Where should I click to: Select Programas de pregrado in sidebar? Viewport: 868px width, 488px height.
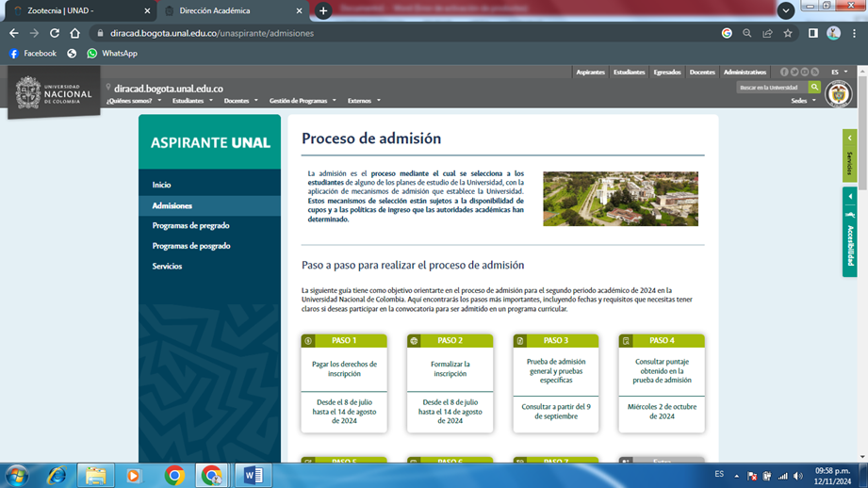(191, 226)
